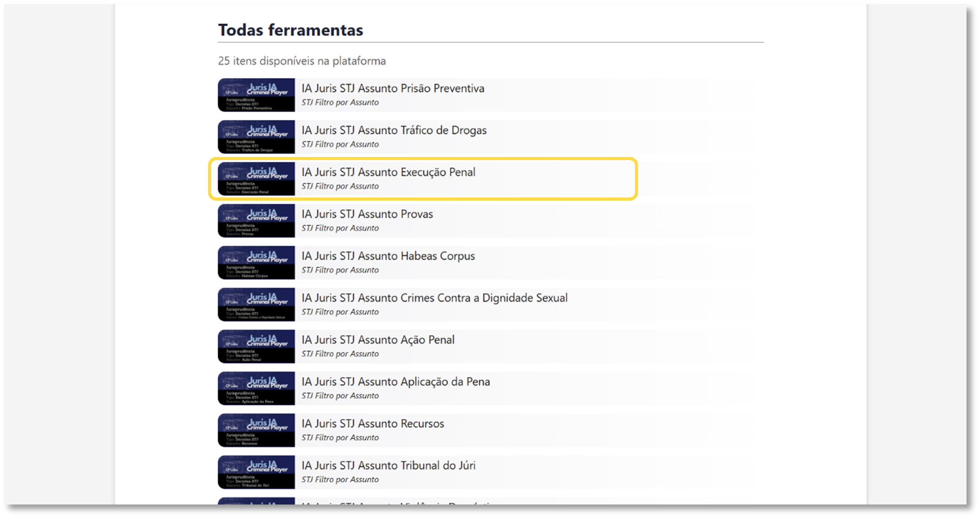The image size is (980, 518).
Task: Select IA Juris STJ Assunto Execução Penal
Action: pos(388,172)
